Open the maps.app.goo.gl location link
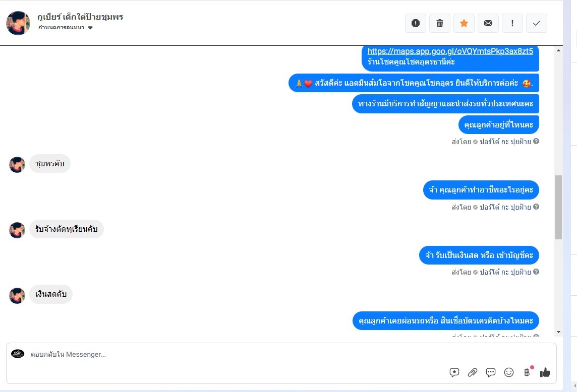The width and height of the screenshot is (577, 392). click(x=450, y=51)
